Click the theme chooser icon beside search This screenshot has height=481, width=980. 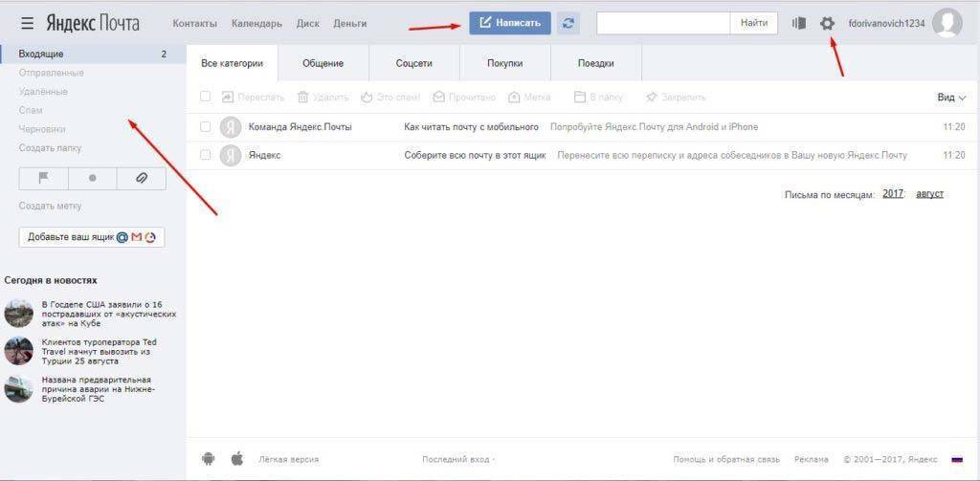[799, 23]
